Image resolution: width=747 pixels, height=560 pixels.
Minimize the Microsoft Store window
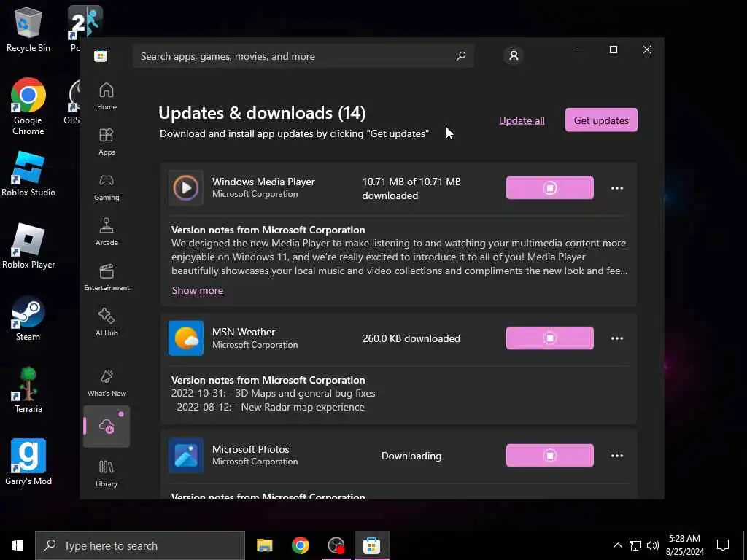point(580,50)
